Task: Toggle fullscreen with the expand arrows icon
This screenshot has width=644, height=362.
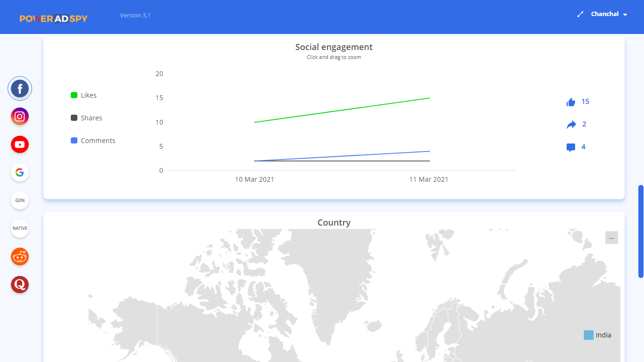Action: tap(580, 14)
